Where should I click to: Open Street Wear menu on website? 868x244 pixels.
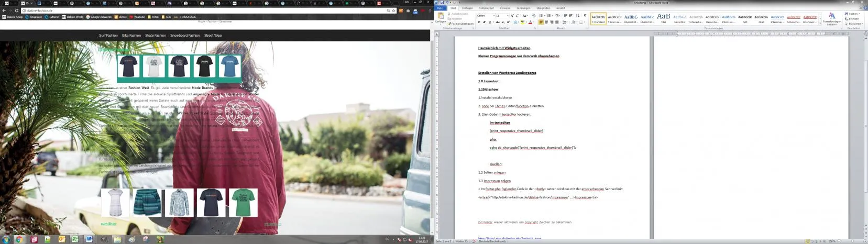coord(213,36)
